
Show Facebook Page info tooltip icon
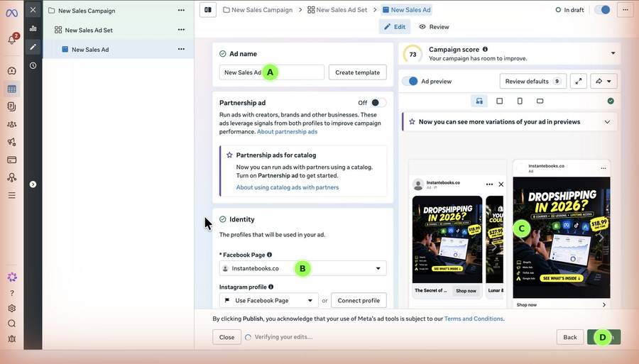click(x=269, y=255)
